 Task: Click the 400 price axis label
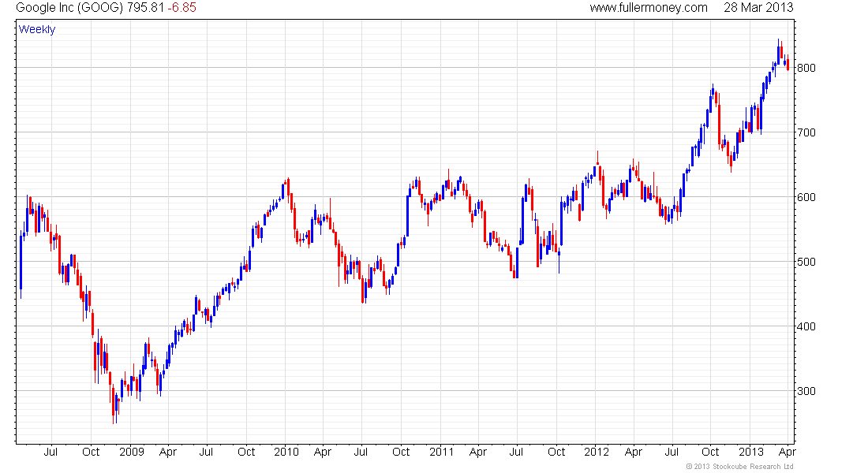tap(806, 326)
